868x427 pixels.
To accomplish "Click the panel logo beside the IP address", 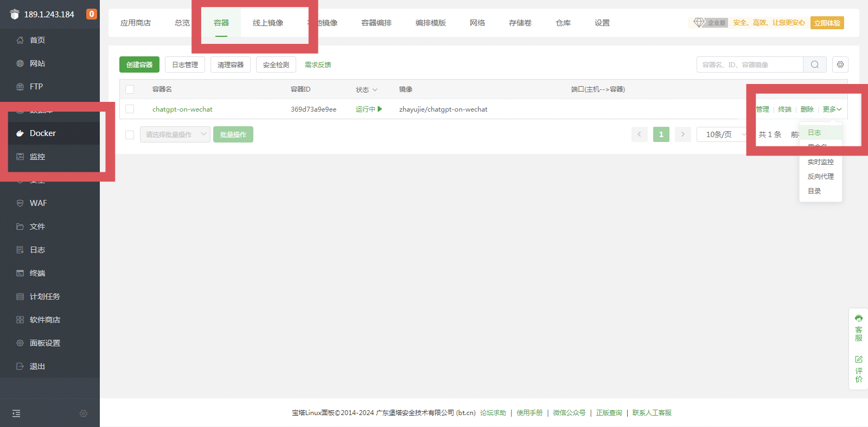I will point(15,14).
